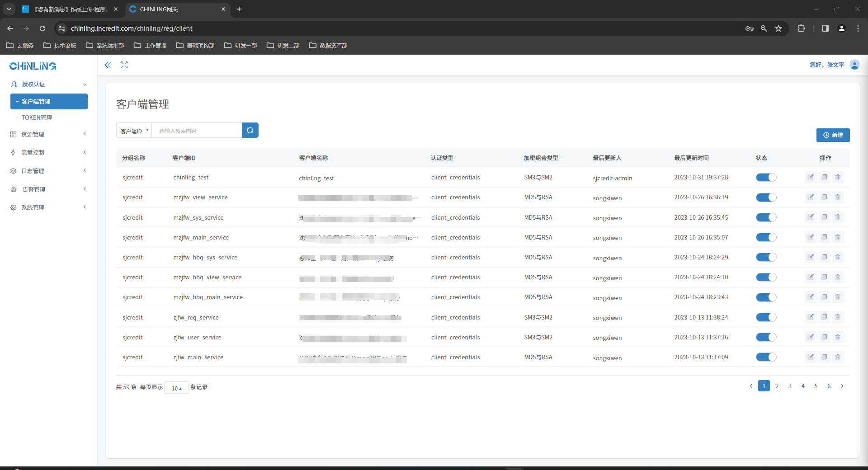
Task: Expand the 告警管理 menu section
Action: click(x=49, y=189)
